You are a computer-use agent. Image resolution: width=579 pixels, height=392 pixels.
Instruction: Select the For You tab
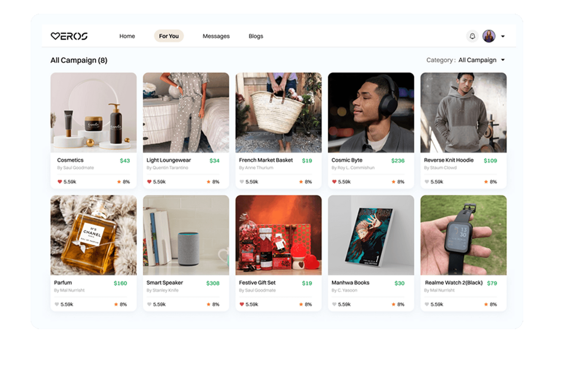point(169,36)
